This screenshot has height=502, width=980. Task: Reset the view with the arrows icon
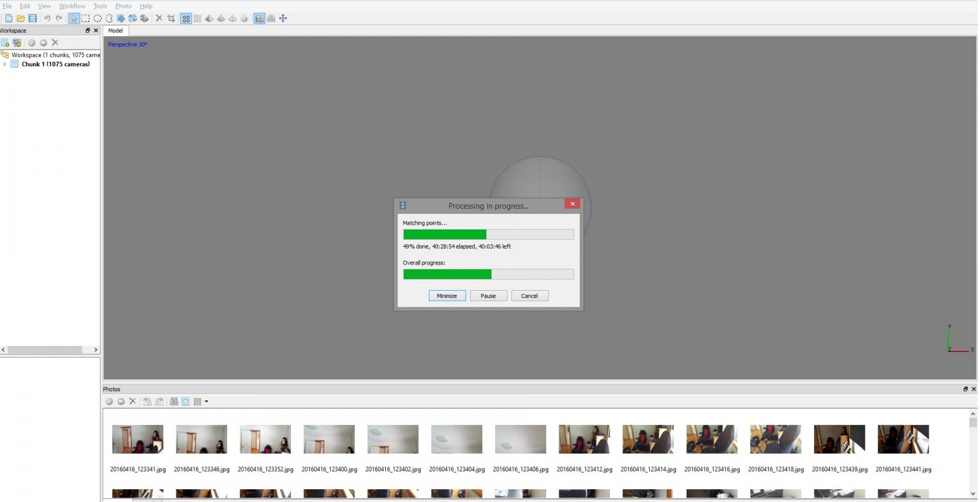point(283,18)
